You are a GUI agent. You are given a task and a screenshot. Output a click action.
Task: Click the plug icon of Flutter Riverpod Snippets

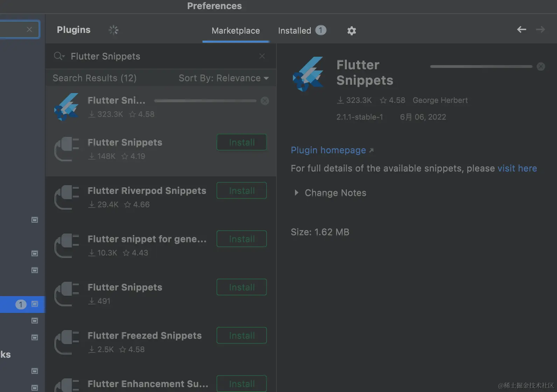point(67,197)
